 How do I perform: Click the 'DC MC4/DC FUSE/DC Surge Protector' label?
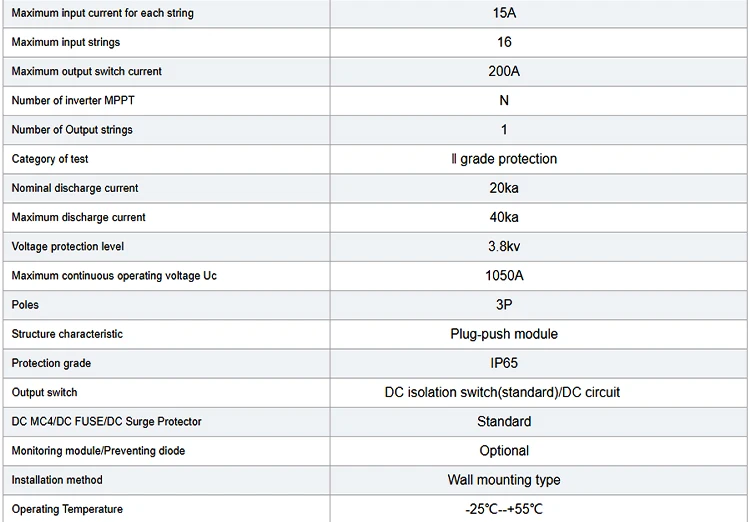[107, 421]
